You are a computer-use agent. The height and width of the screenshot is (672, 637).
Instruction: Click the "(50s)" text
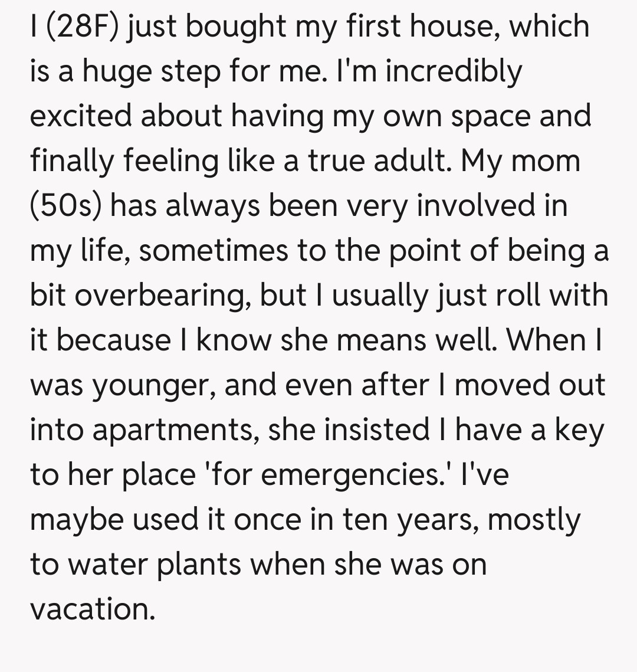point(66,206)
